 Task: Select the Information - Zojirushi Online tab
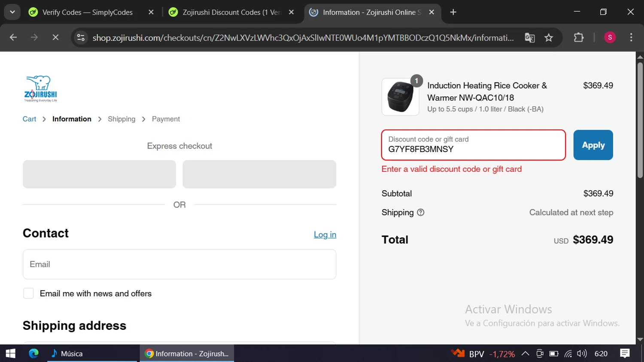coord(372,12)
